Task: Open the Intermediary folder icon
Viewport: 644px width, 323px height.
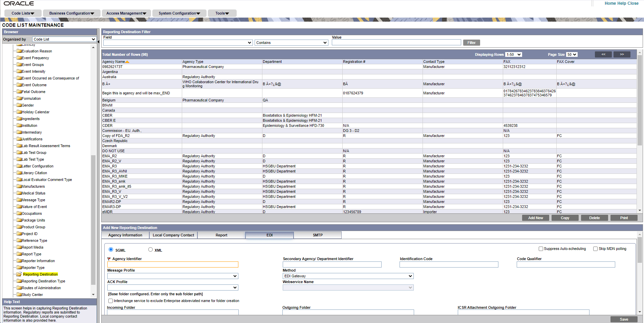Action: point(19,132)
